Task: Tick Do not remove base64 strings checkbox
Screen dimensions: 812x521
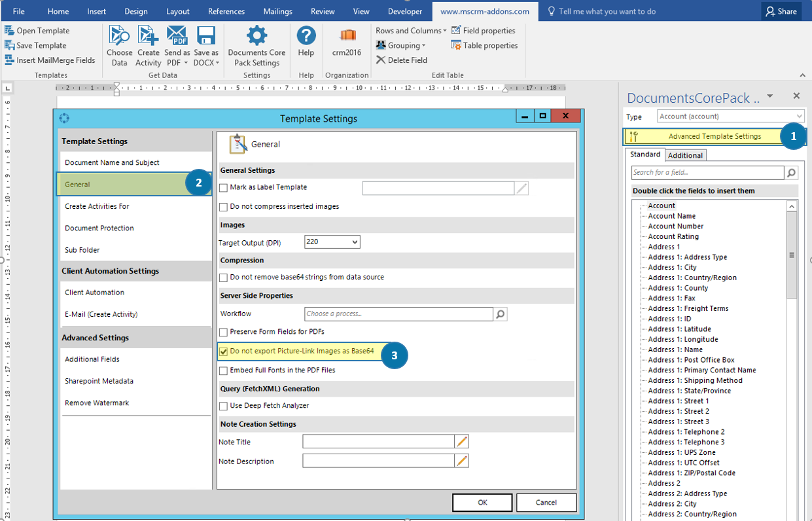Action: pyautogui.click(x=224, y=278)
